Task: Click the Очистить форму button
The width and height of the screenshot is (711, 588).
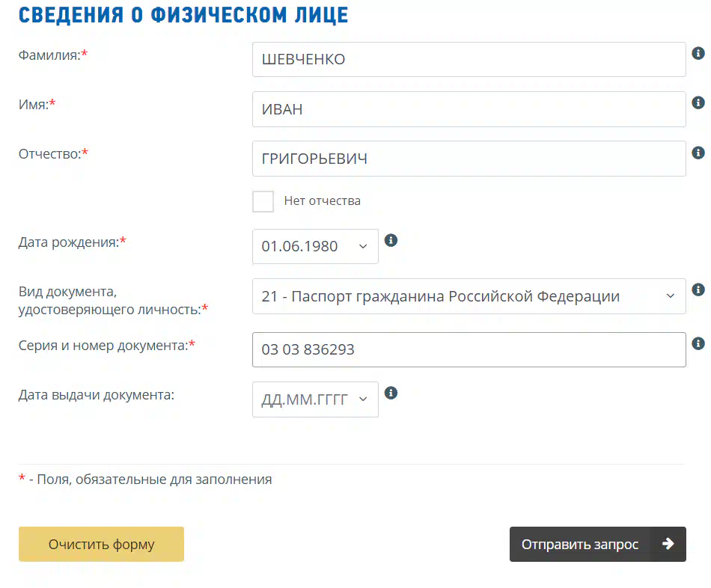Action: click(x=101, y=544)
